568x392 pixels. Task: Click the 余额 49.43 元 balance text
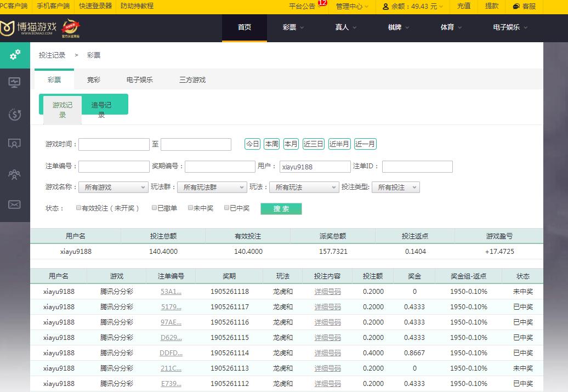click(414, 7)
